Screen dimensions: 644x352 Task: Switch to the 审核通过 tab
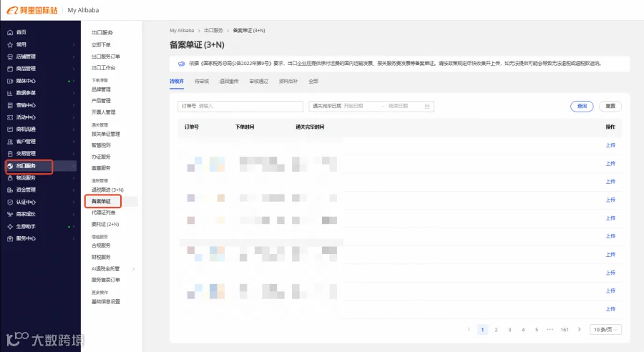pyautogui.click(x=259, y=82)
